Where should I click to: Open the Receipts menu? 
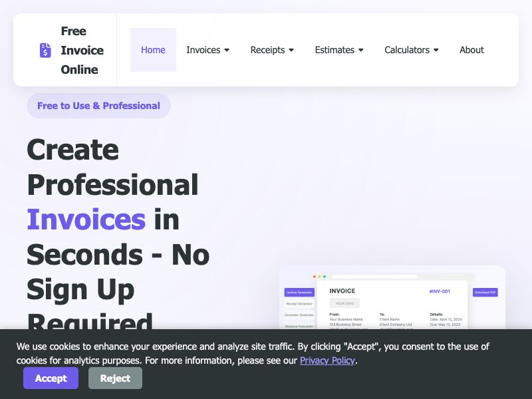tap(272, 50)
